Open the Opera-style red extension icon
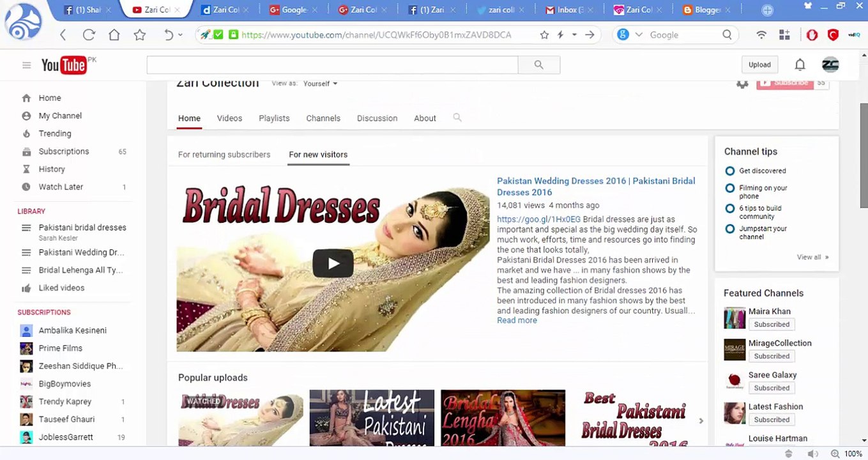The height and width of the screenshot is (460, 868). click(812, 35)
